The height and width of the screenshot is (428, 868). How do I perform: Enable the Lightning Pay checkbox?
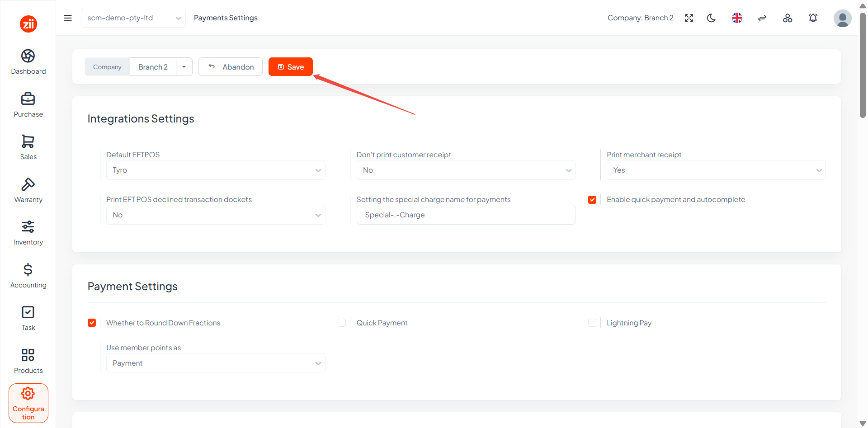592,323
